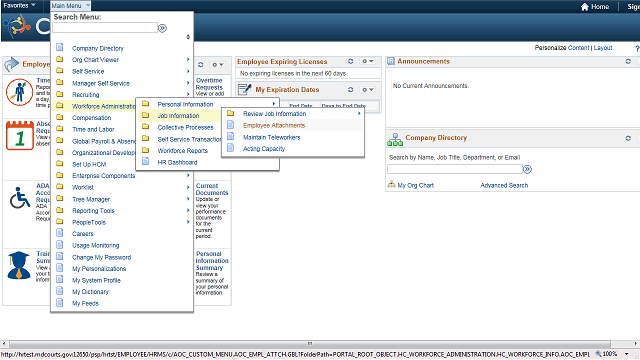Viewport: 640px width, 360px height.
Task: Click the Home house icon
Action: pos(584,7)
